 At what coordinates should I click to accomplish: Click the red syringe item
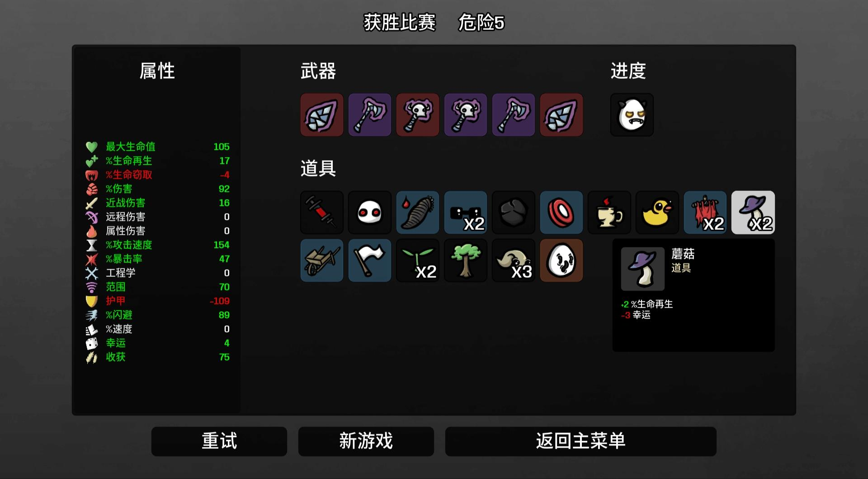tap(321, 212)
